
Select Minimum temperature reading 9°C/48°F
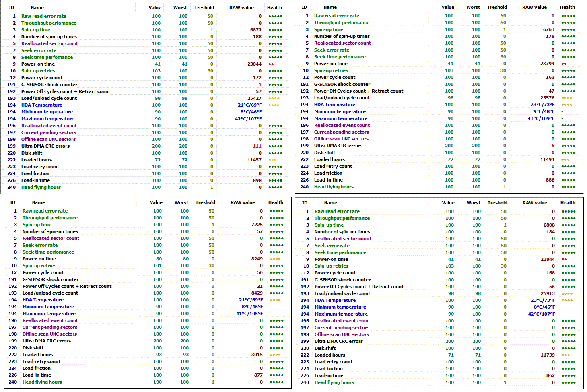point(544,111)
